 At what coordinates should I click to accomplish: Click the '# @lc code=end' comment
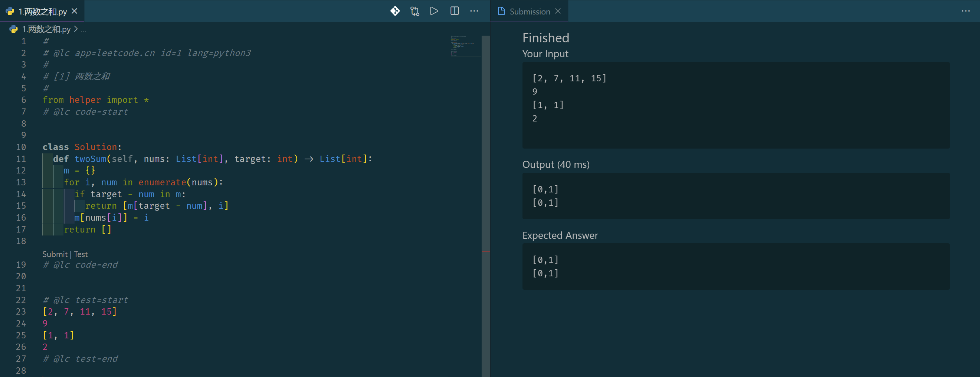(x=80, y=265)
